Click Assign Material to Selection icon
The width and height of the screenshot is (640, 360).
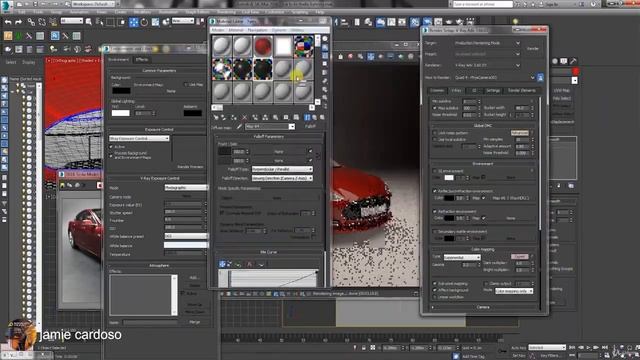pyautogui.click(x=233, y=117)
